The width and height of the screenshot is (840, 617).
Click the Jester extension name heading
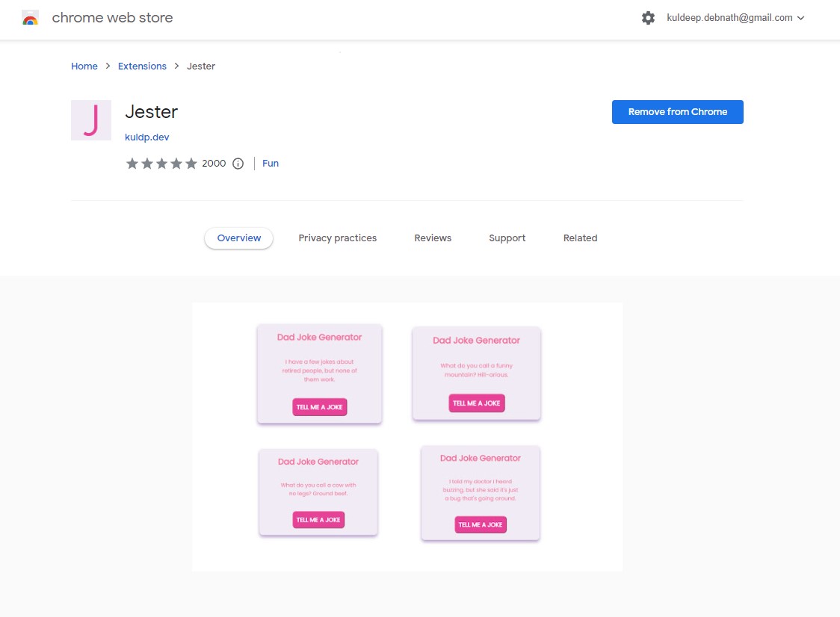click(x=151, y=112)
